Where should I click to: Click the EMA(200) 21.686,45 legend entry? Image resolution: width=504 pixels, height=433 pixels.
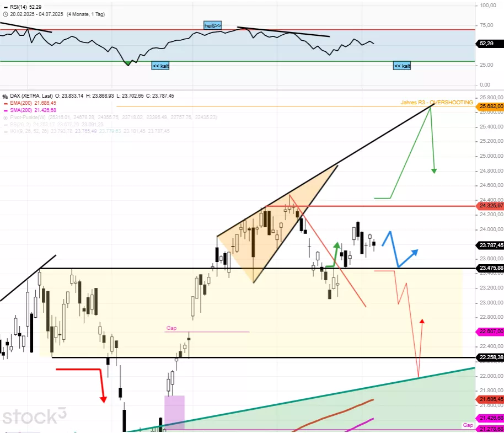click(33, 103)
